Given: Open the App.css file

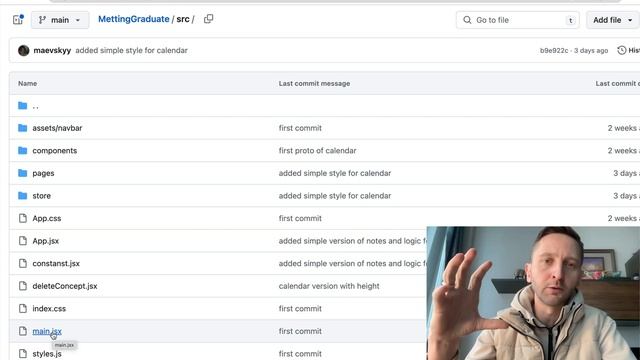Looking at the screenshot, I should [x=47, y=218].
